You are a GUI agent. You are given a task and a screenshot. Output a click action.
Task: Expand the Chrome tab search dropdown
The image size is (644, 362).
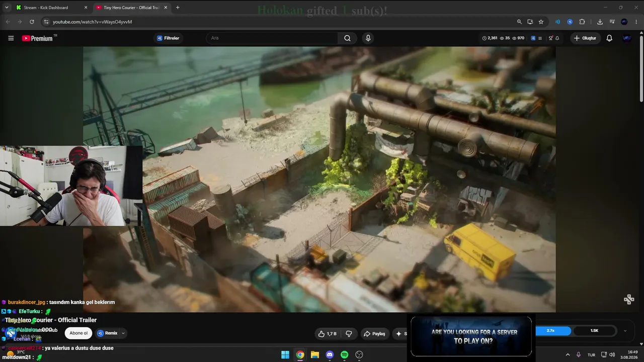pyautogui.click(x=7, y=8)
